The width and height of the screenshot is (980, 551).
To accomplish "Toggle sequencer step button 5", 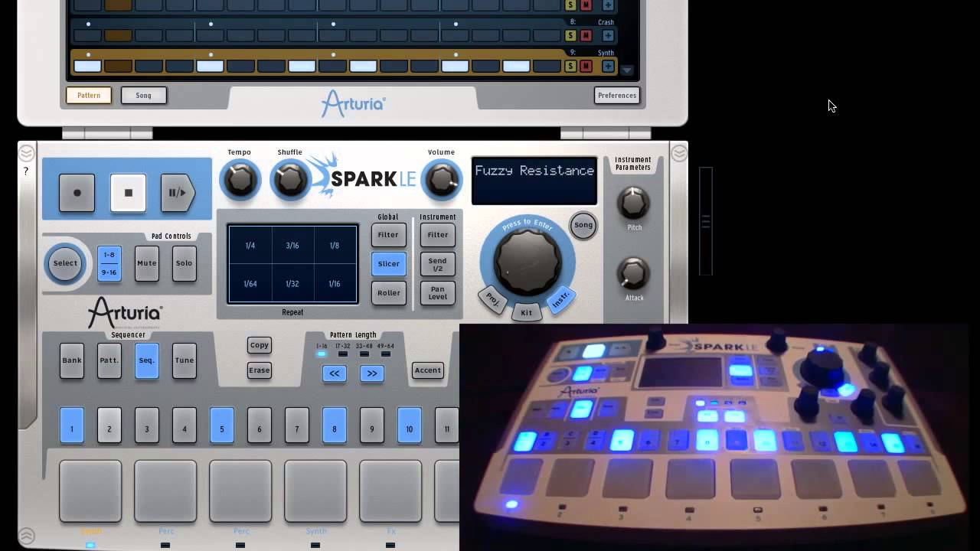I will click(222, 425).
